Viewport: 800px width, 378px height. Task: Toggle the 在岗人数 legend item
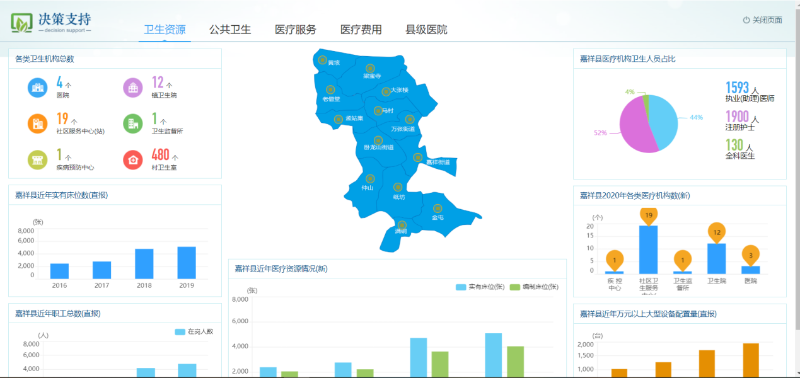point(194,332)
